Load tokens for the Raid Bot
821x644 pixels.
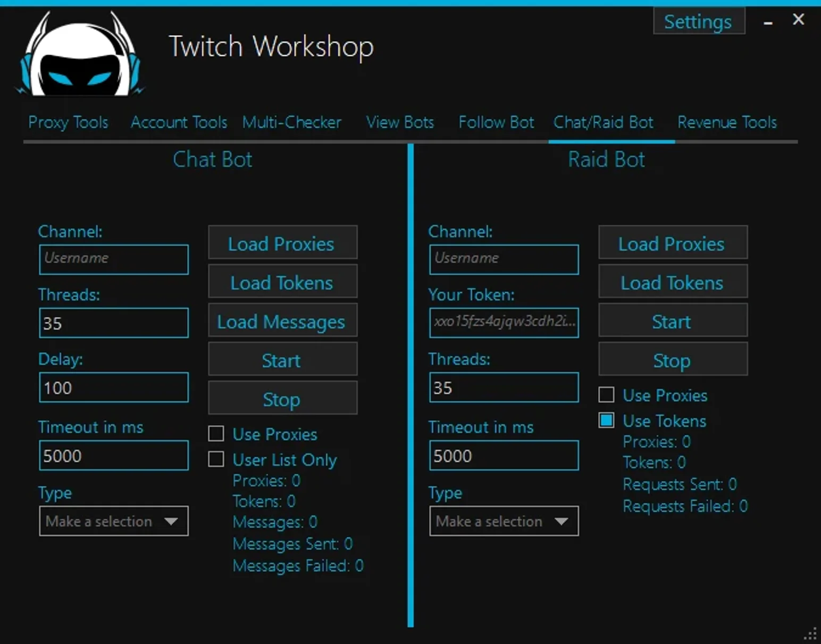tap(673, 282)
